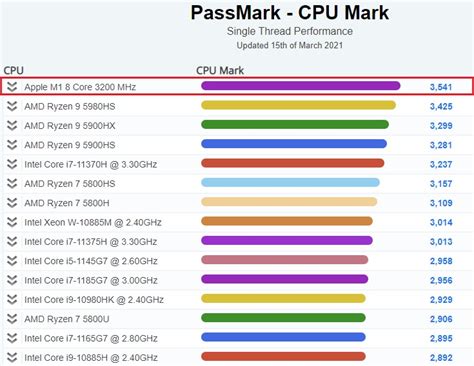474x366 pixels.
Task: Click the 3,425 score for Ryzen 9 5980HS
Action: (x=441, y=106)
